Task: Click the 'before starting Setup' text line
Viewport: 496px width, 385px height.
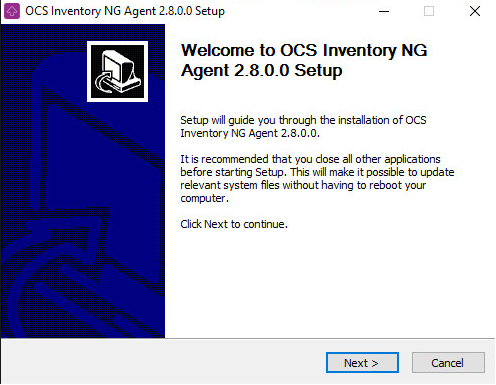Action: pyautogui.click(x=317, y=172)
